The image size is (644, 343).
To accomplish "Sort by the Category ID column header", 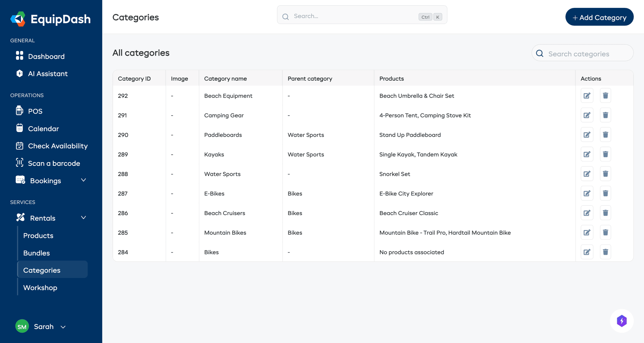I will tap(134, 78).
